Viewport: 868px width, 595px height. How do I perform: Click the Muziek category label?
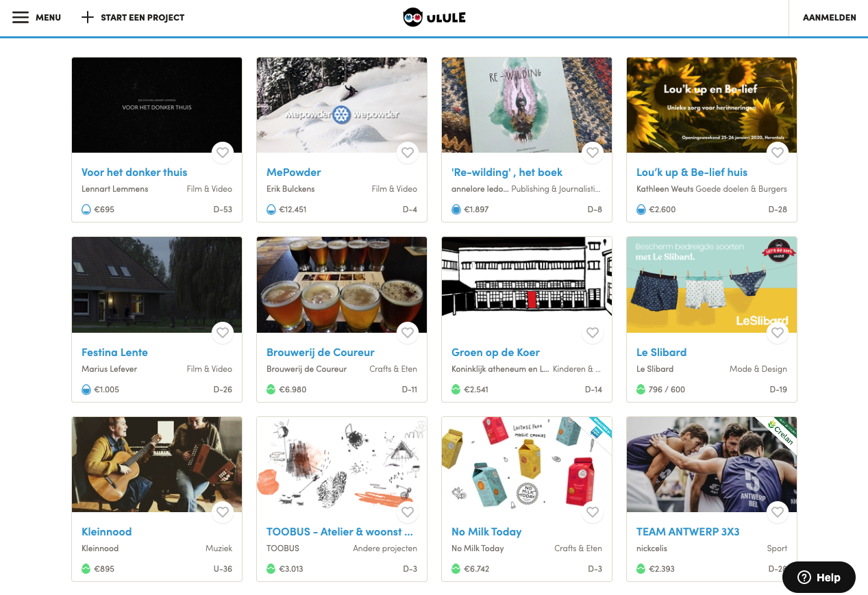click(x=219, y=548)
